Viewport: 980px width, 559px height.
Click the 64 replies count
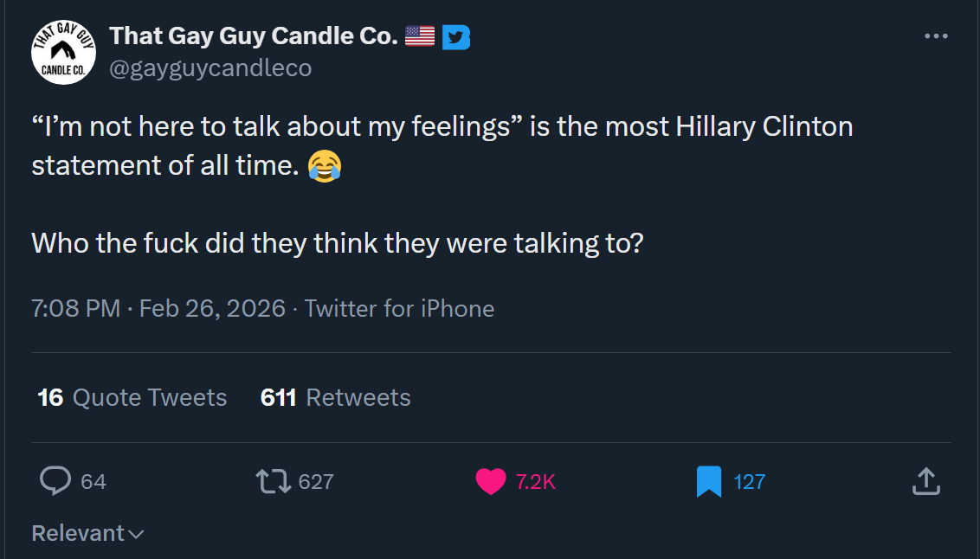93,482
